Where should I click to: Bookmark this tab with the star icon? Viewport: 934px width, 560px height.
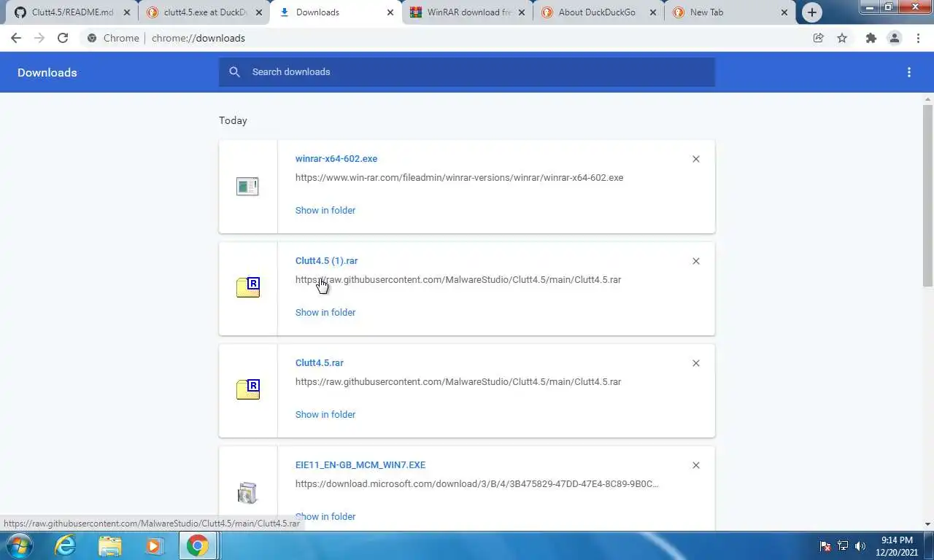(x=842, y=38)
